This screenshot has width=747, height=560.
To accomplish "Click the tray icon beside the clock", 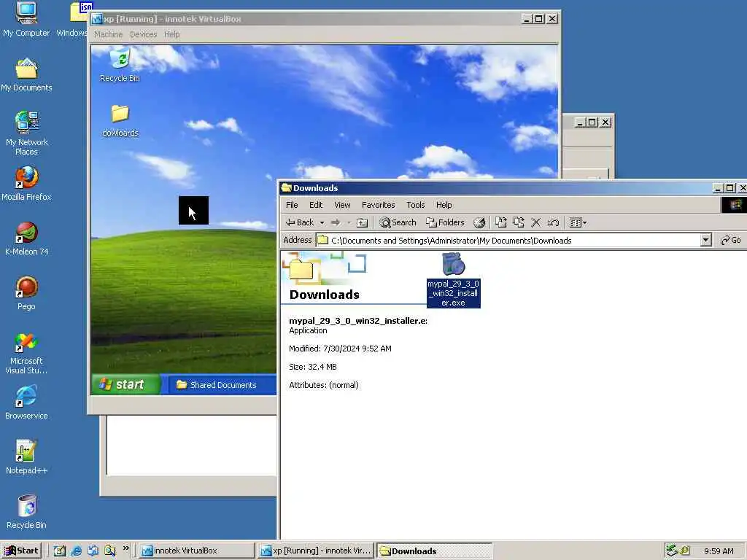I will pos(686,551).
